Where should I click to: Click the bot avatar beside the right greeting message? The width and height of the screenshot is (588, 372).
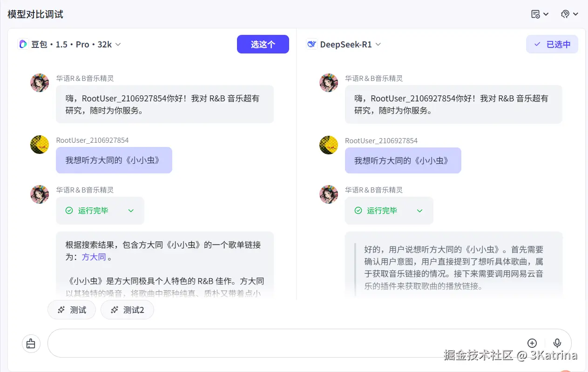pos(329,82)
